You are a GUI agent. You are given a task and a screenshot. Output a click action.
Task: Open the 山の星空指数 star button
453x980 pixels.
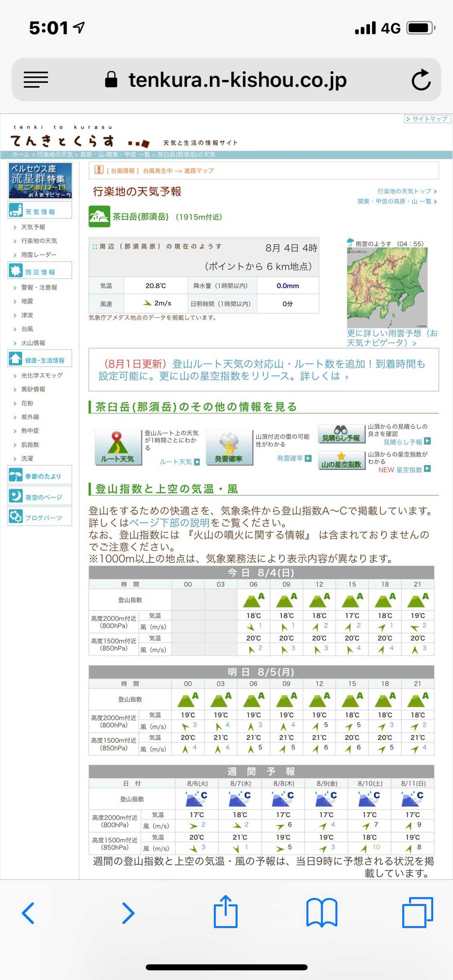(341, 460)
